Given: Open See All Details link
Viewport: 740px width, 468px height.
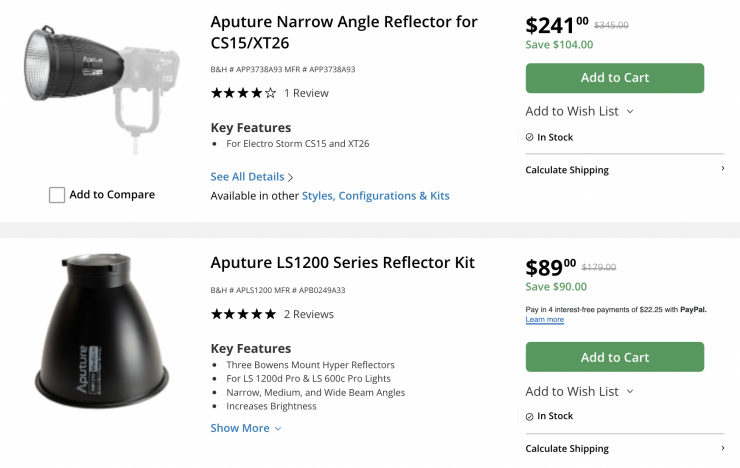Looking at the screenshot, I should click(x=252, y=177).
